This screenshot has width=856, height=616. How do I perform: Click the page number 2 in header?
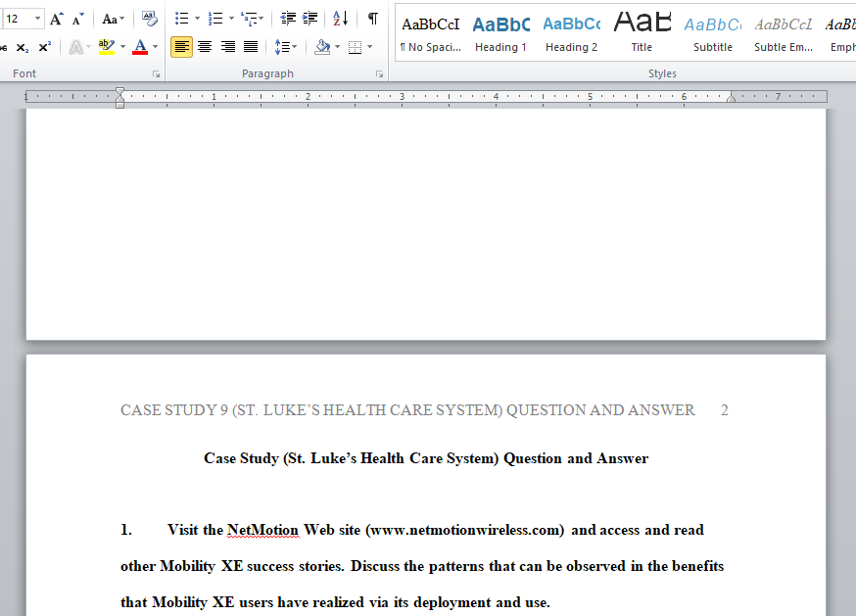click(x=725, y=410)
